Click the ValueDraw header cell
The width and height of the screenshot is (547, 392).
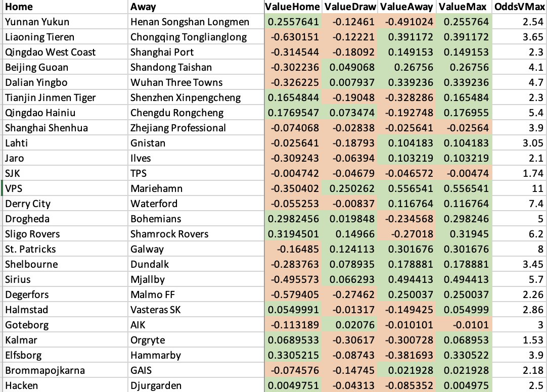coord(350,7)
